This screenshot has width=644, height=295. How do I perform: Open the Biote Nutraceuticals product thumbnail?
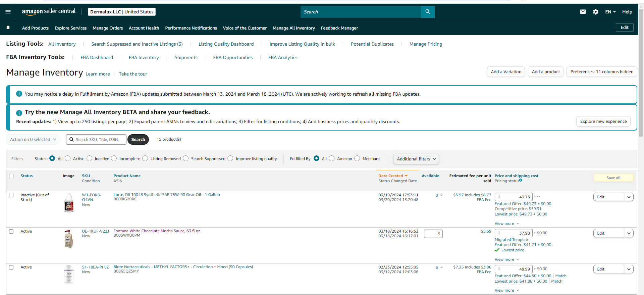[x=69, y=275]
